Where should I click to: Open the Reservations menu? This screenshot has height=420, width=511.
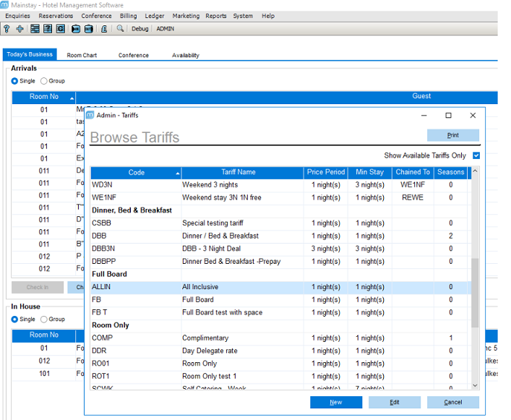click(56, 16)
